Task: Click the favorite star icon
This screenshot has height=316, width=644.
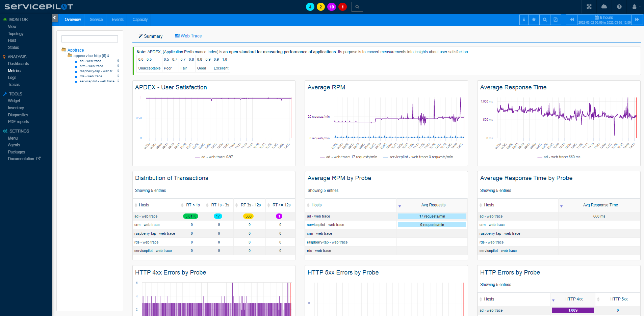Action: 534,20
